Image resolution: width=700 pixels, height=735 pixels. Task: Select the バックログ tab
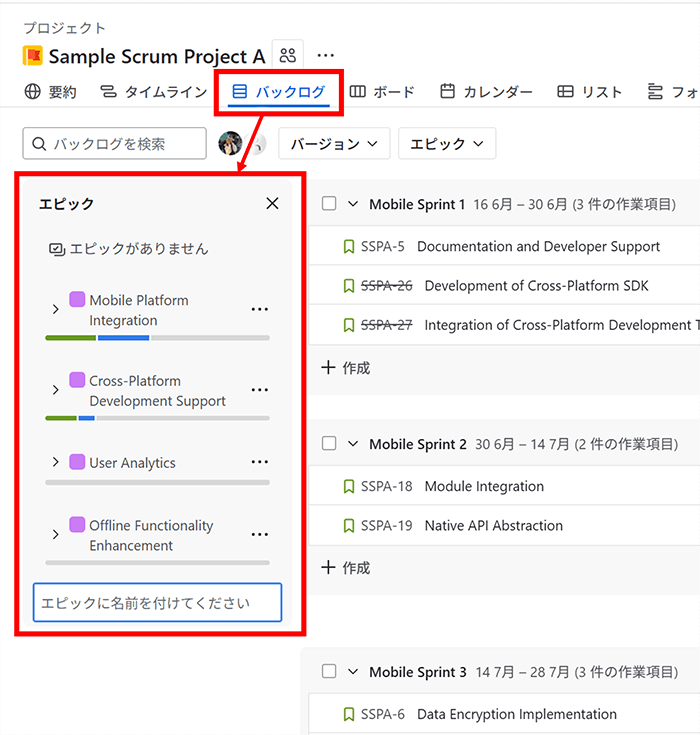tap(278, 92)
